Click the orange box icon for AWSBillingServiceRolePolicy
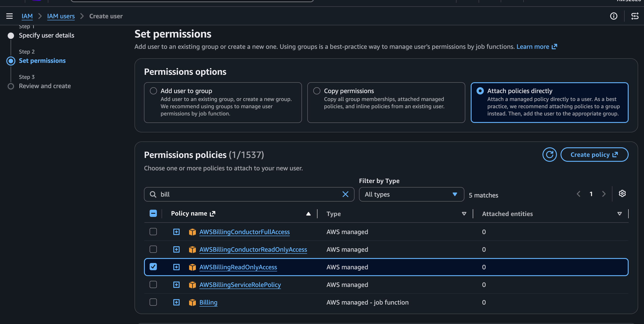This screenshot has height=324, width=644. click(192, 285)
